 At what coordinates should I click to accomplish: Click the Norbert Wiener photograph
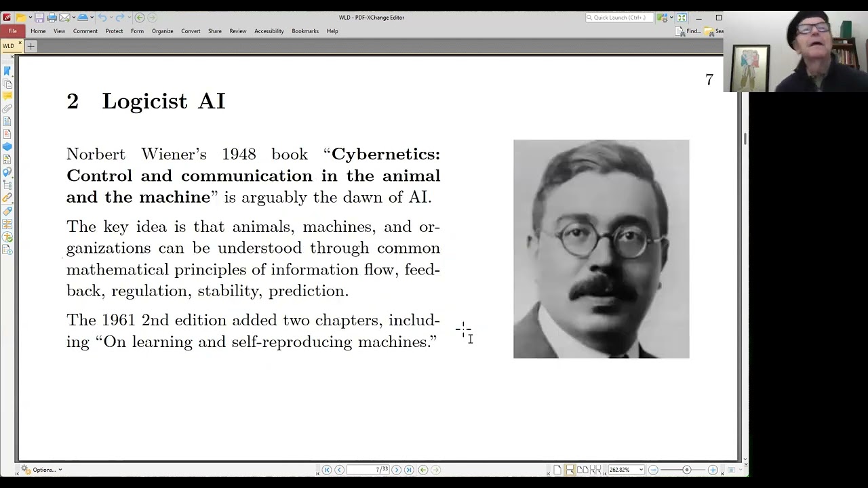click(x=601, y=249)
